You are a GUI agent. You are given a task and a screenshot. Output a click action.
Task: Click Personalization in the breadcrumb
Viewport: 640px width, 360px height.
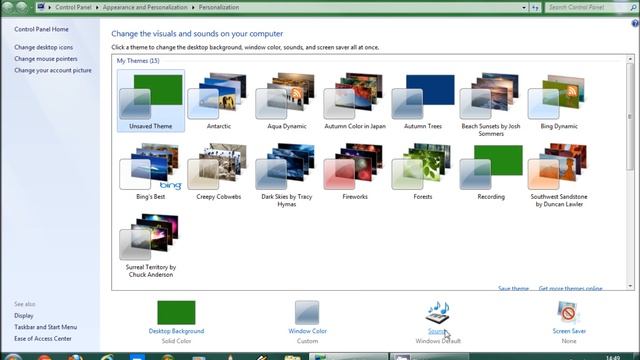(x=219, y=7)
